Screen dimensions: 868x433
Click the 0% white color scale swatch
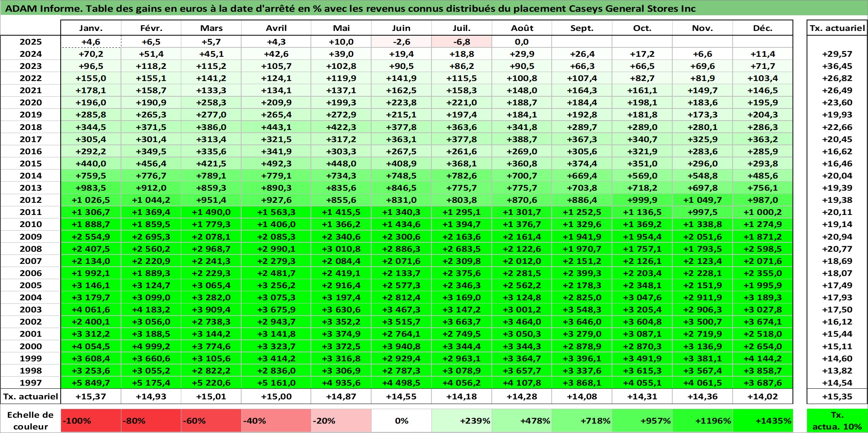pyautogui.click(x=401, y=421)
